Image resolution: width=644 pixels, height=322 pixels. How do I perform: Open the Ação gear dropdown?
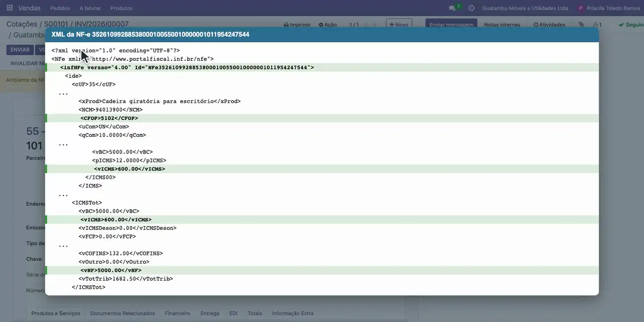328,25
